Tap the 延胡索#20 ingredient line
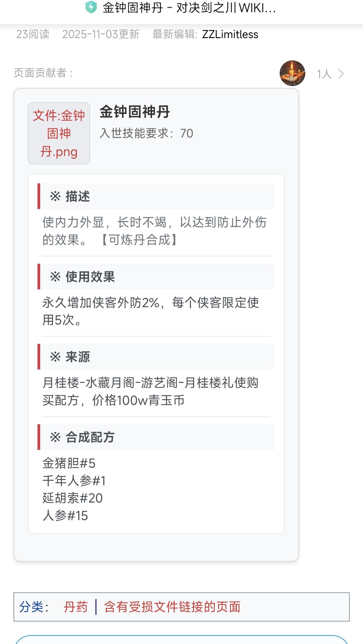The height and width of the screenshot is (644, 363). coord(72,498)
